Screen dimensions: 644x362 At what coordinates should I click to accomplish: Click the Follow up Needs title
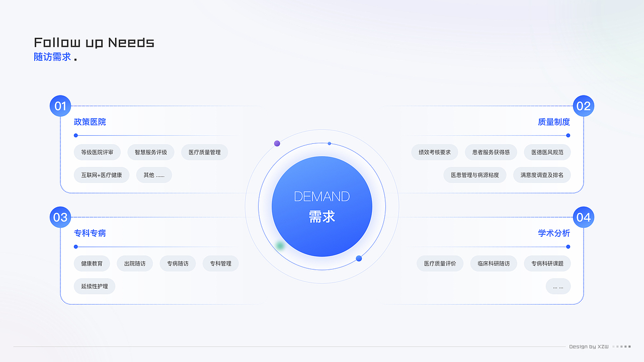(94, 42)
